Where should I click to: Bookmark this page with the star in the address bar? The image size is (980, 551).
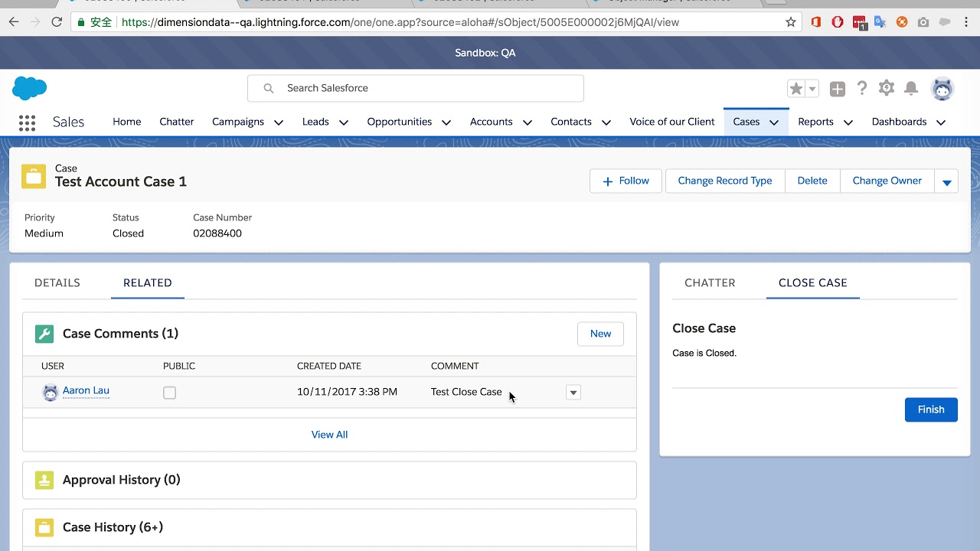791,22
